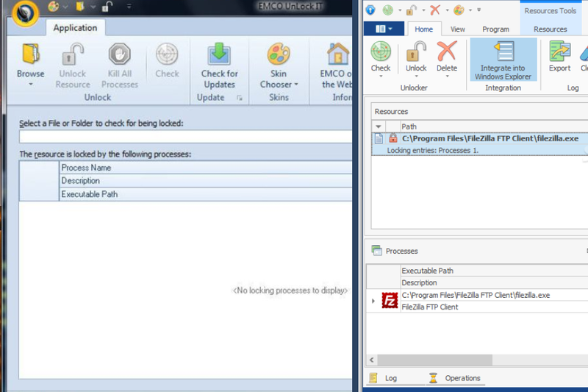Expand the FileZilla process row arrow
Viewport: 588px width, 392px height.
click(x=373, y=301)
